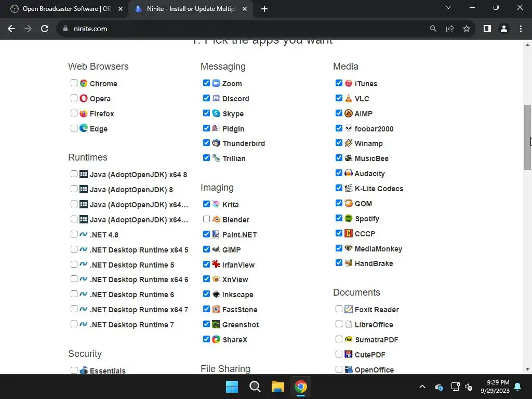532x399 pixels.
Task: Click the Pidgin label
Action: (233, 129)
